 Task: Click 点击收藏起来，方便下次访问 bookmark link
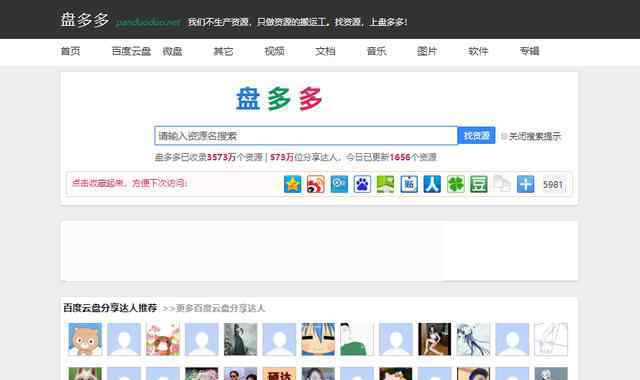[x=129, y=183]
